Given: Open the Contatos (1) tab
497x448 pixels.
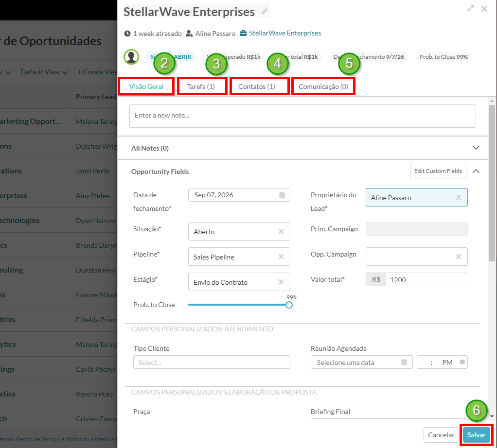Looking at the screenshot, I should pos(257,86).
